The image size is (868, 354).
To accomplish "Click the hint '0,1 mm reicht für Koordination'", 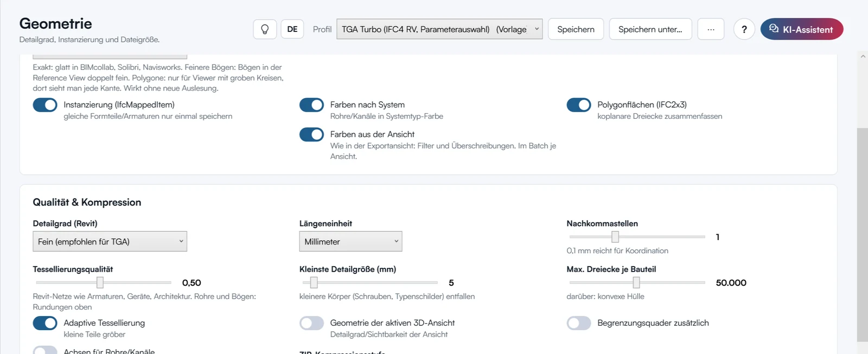I will tap(617, 250).
